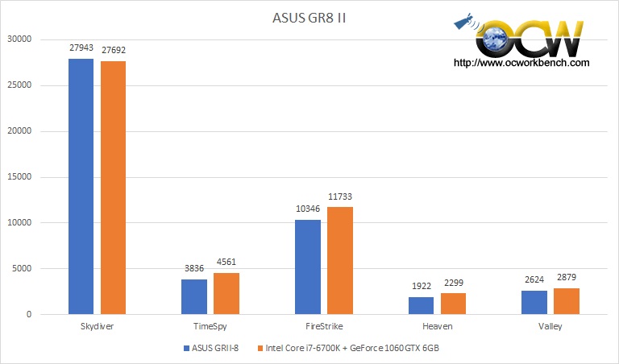Click the 20000 y-axis value

(x=19, y=131)
